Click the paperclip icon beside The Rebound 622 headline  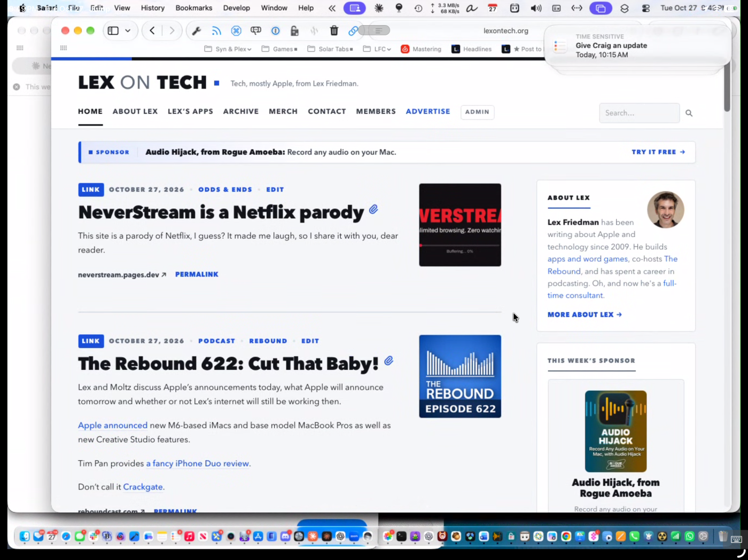[389, 361]
